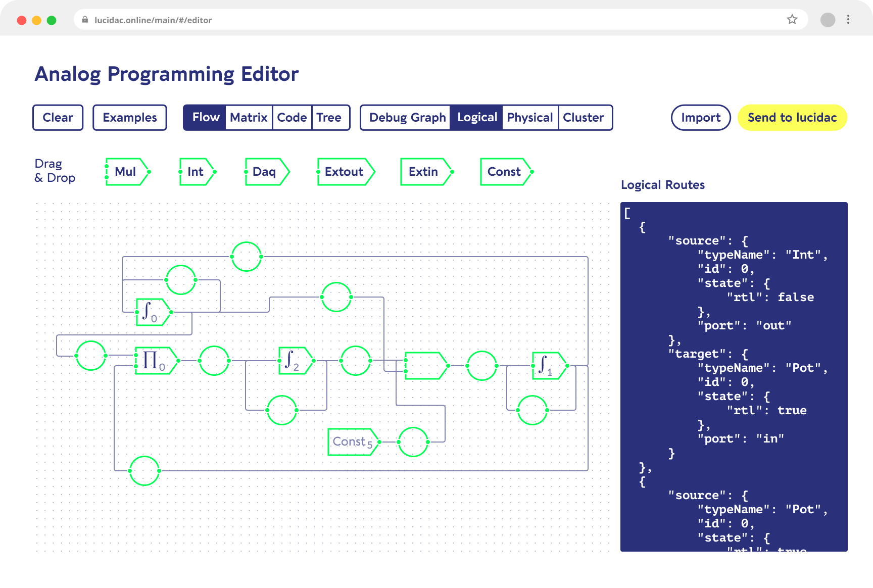Switch to Matrix view tab
Viewport: 873px width, 588px height.
[249, 118]
